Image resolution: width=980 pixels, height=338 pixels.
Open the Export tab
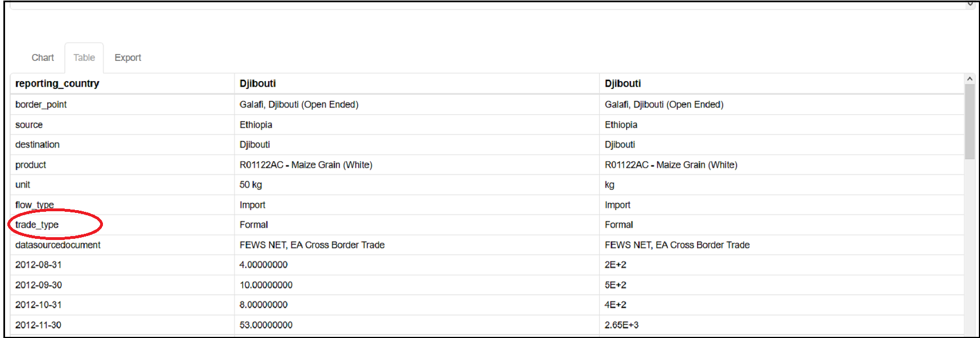pyautogui.click(x=128, y=57)
